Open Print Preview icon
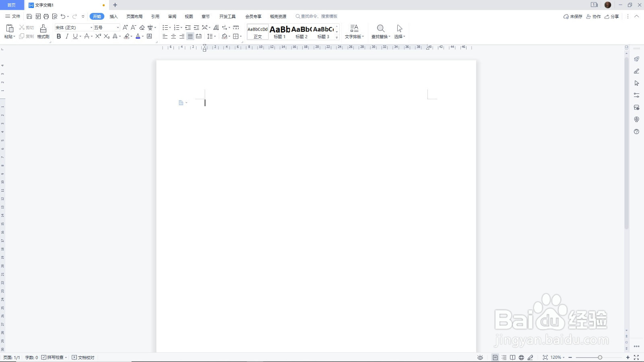Viewport: 644px width, 362px height. pos(55,16)
